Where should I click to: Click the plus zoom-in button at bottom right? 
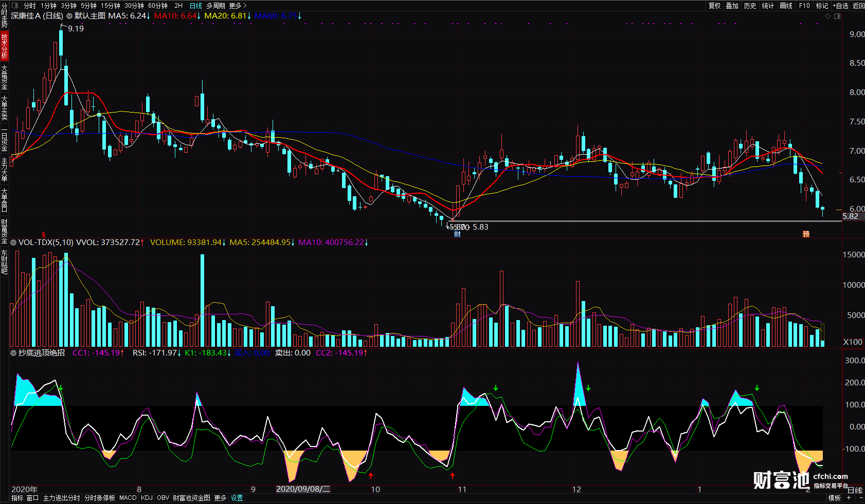tap(849, 498)
